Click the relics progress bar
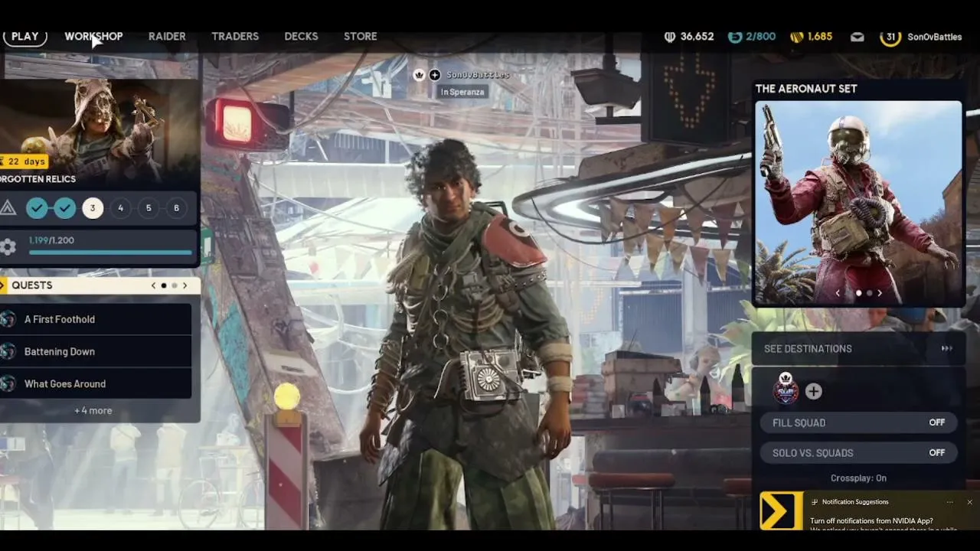 [110, 252]
